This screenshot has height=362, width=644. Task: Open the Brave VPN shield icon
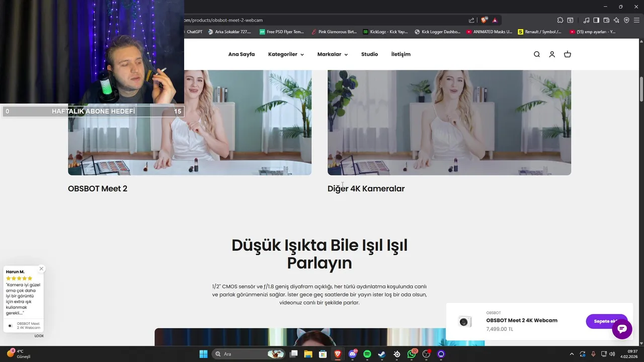(x=626, y=20)
